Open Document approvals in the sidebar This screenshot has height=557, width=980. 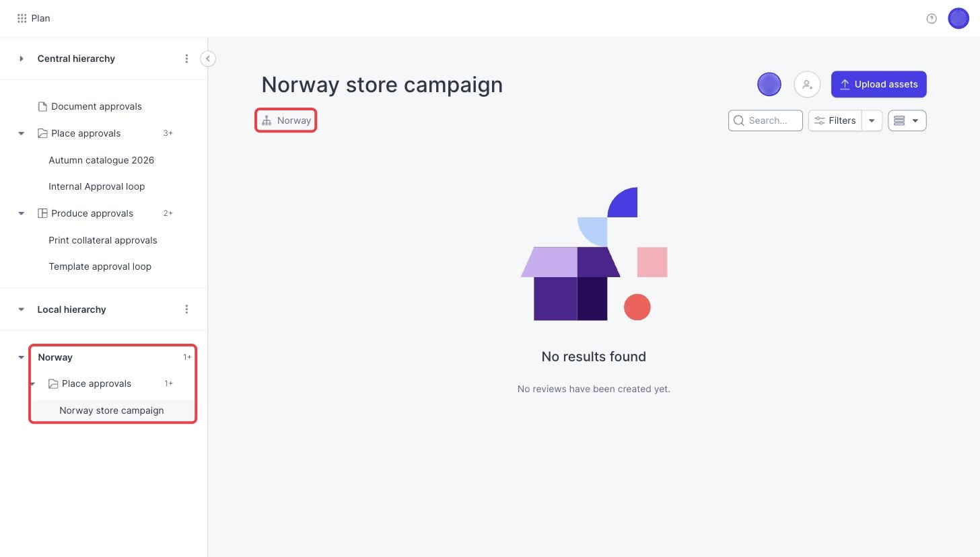[96, 106]
